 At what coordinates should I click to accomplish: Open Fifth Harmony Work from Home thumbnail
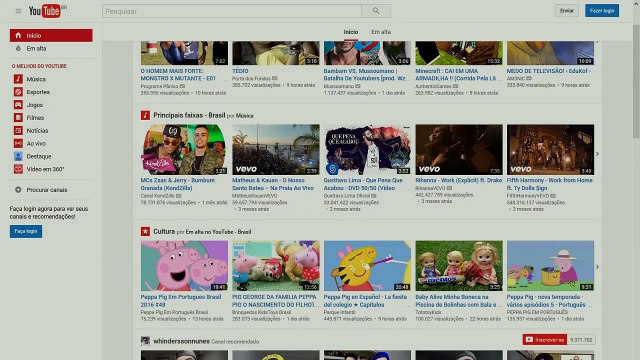pos(550,150)
